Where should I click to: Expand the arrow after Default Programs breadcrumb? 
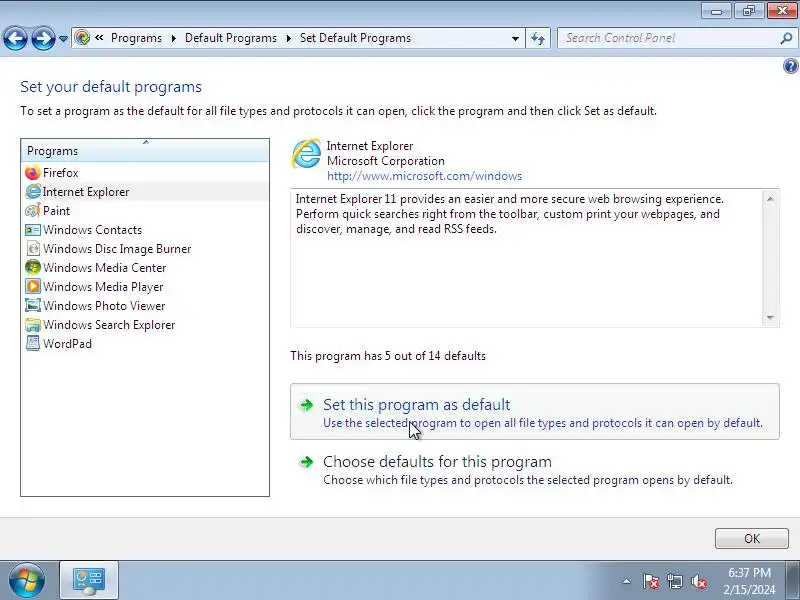[x=288, y=38]
